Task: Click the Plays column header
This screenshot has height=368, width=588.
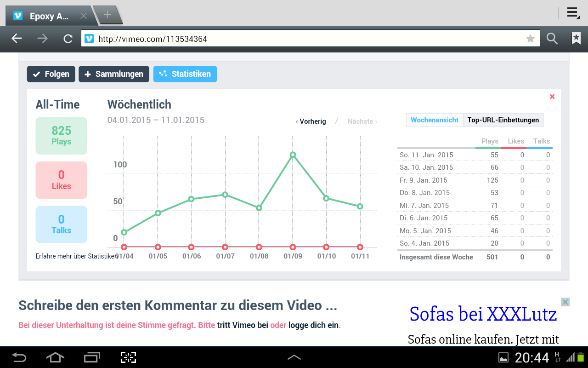Action: [x=490, y=141]
